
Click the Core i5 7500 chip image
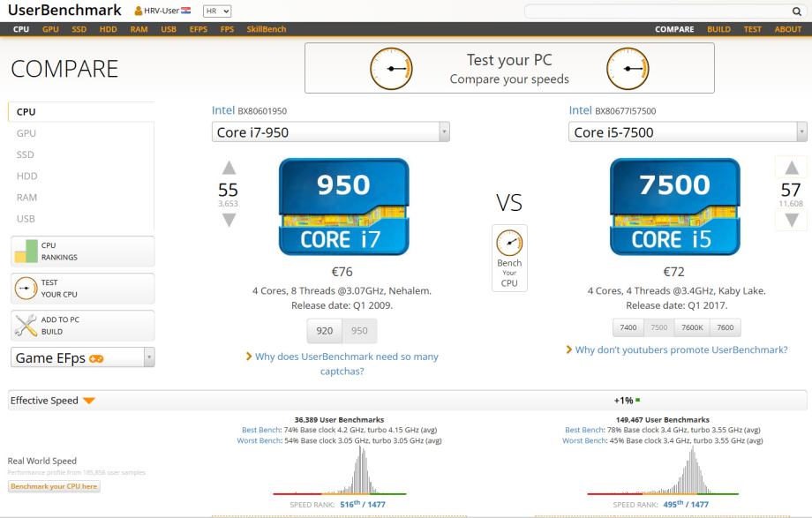pos(675,206)
